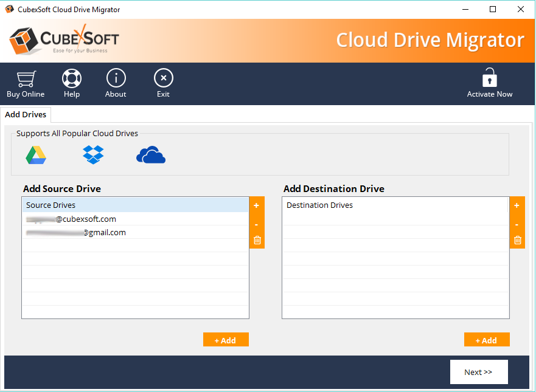Select the OneDrive cloud icon
Viewport: 536px width, 392px height.
151,156
